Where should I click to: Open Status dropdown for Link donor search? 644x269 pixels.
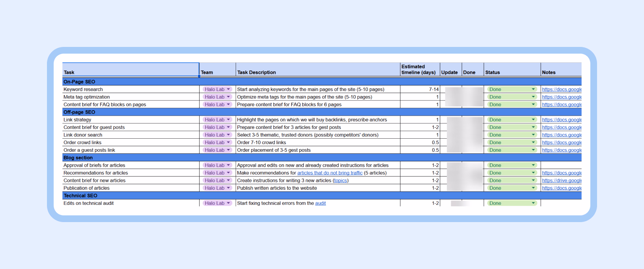(512, 135)
